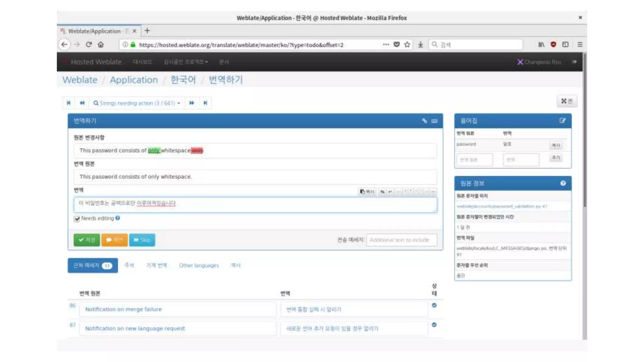Click the keyboard shortcuts icon in translate header
The image size is (644, 362).
(x=434, y=121)
